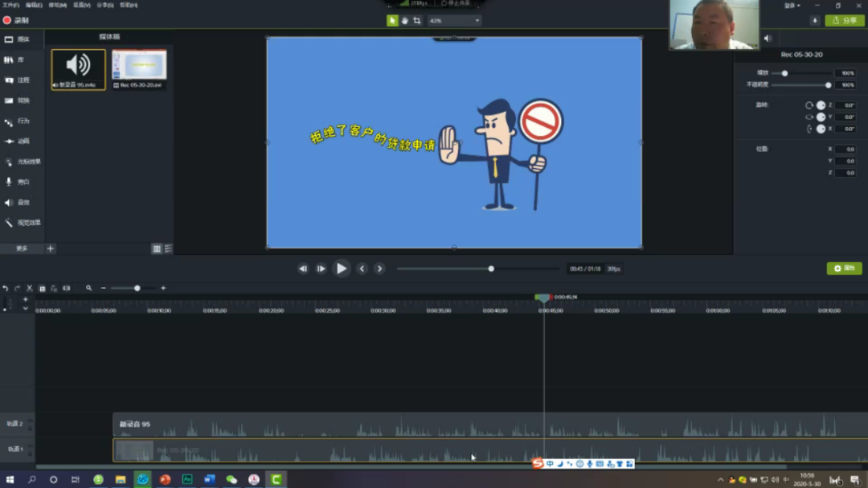Click the position X value field

point(846,149)
